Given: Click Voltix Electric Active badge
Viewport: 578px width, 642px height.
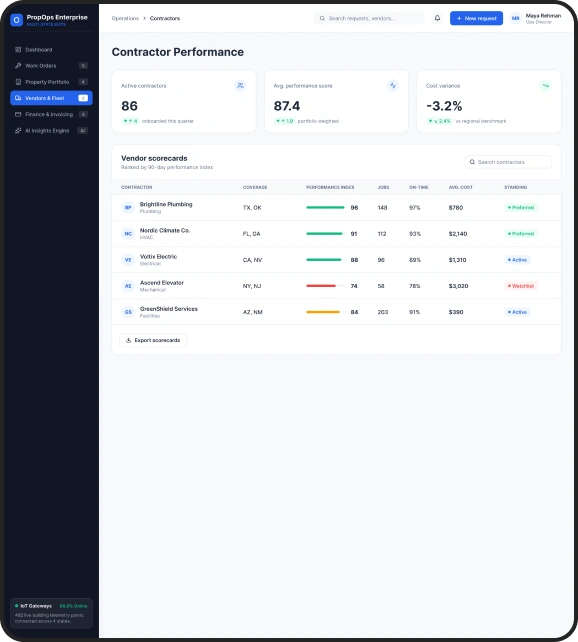Looking at the screenshot, I should click(517, 260).
